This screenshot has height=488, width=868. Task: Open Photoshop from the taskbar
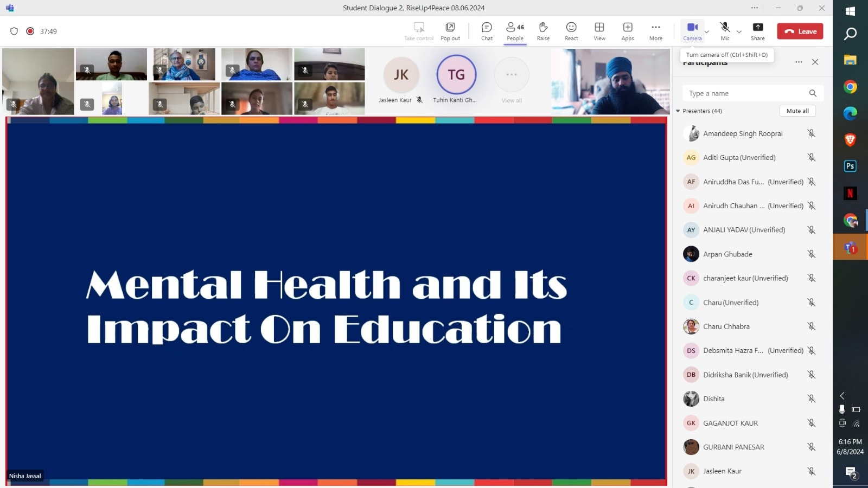(850, 166)
